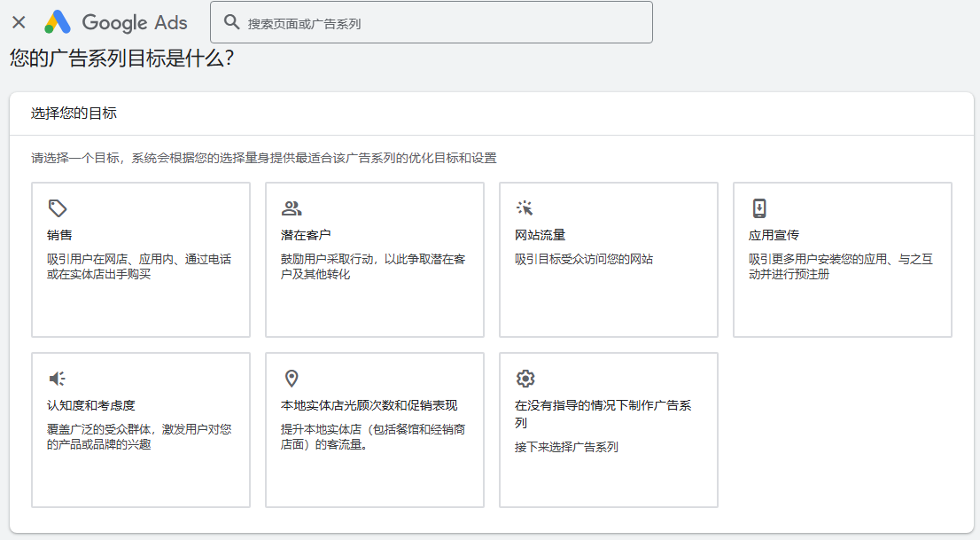Image resolution: width=980 pixels, height=540 pixels.
Task: Click the megaphone icon for 认知度和考虑度
Action: pyautogui.click(x=58, y=379)
